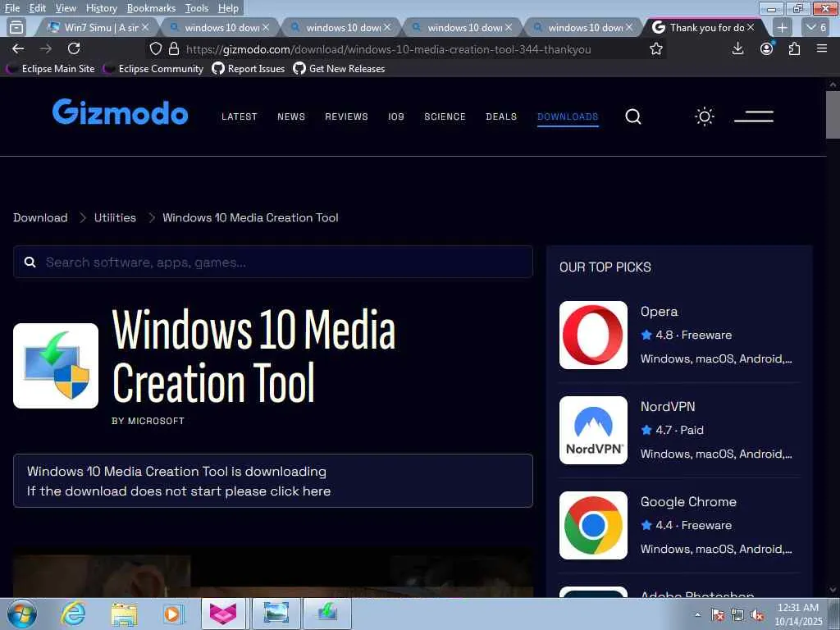Image resolution: width=840 pixels, height=630 pixels.
Task: Open the browser application hamburger menu
Action: point(822,48)
